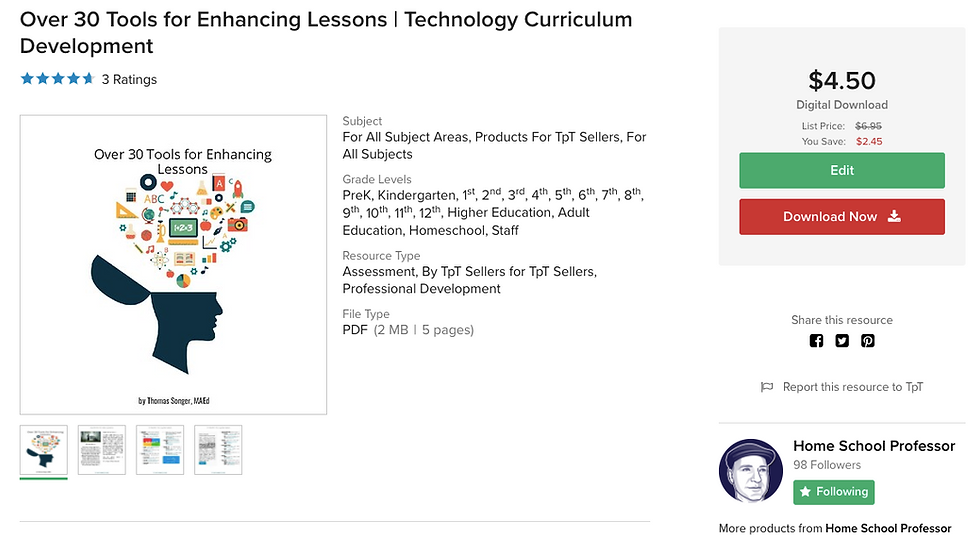Enlarge the main product cover image
Viewport: 980px width, 539px height.
174,265
